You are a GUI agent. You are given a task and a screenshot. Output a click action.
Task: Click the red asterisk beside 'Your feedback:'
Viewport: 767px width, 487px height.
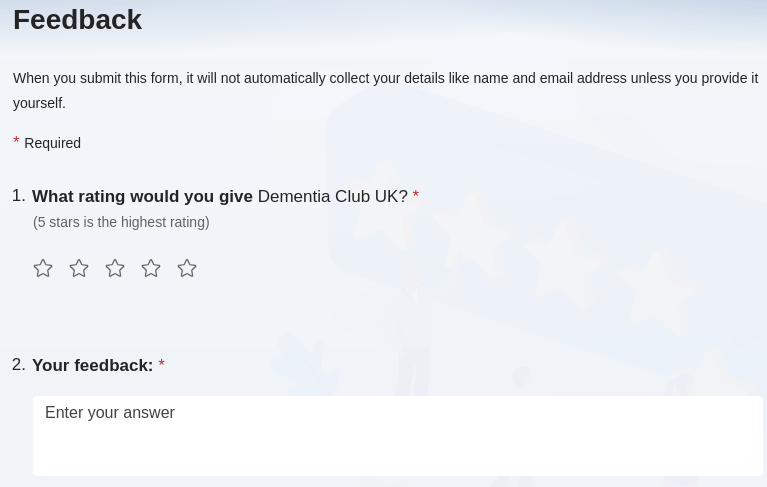(161, 365)
